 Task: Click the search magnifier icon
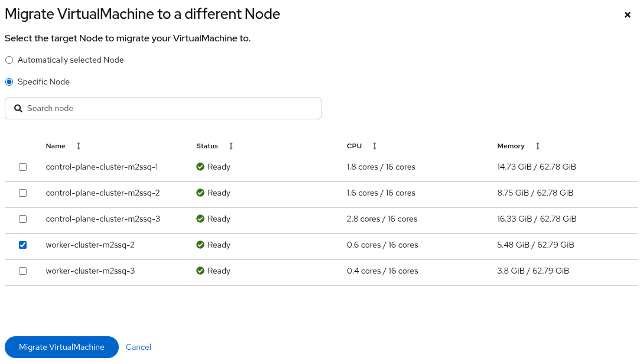click(x=18, y=109)
